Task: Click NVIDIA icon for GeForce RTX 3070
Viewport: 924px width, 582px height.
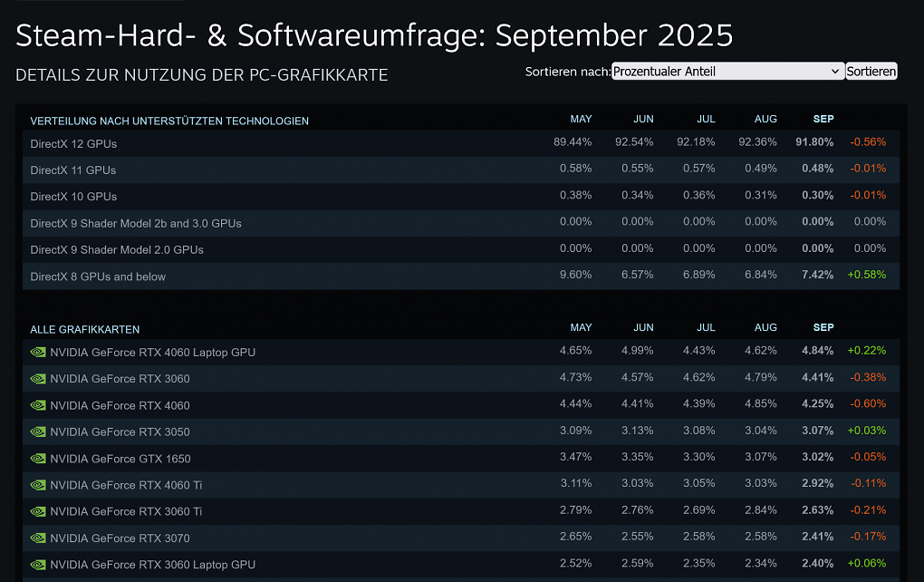Action: click(38, 538)
